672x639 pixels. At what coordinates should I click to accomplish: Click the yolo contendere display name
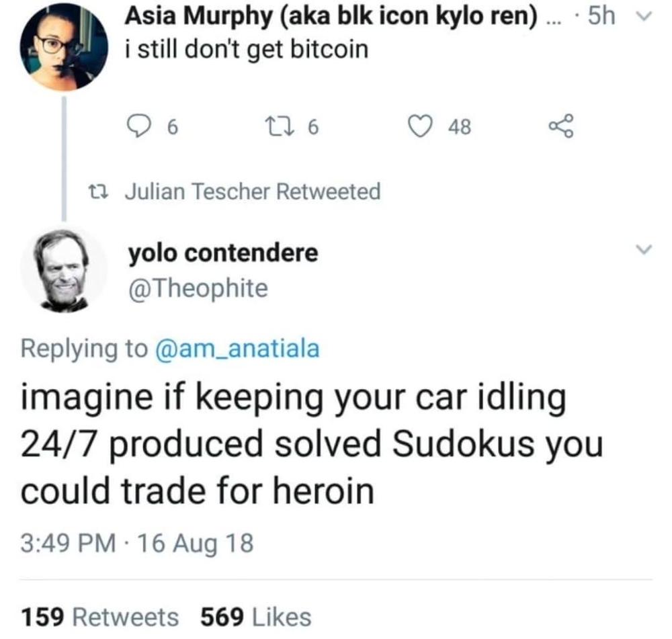(223, 253)
